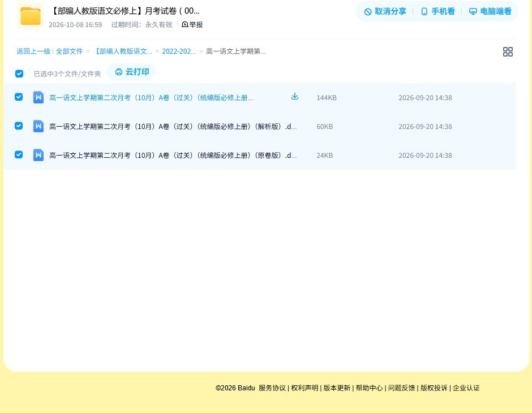The image size is (532, 413).
Task: Switch to grid view layout icon
Action: click(x=508, y=51)
